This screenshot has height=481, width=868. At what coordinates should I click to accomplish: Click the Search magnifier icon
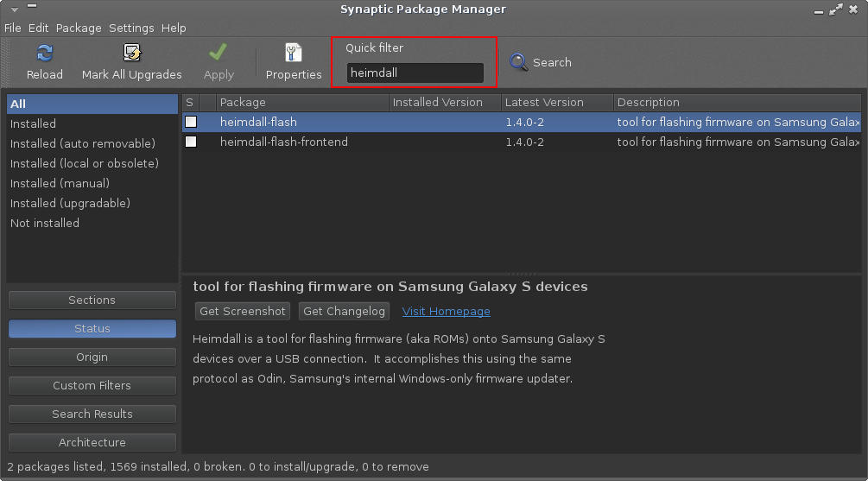(519, 62)
